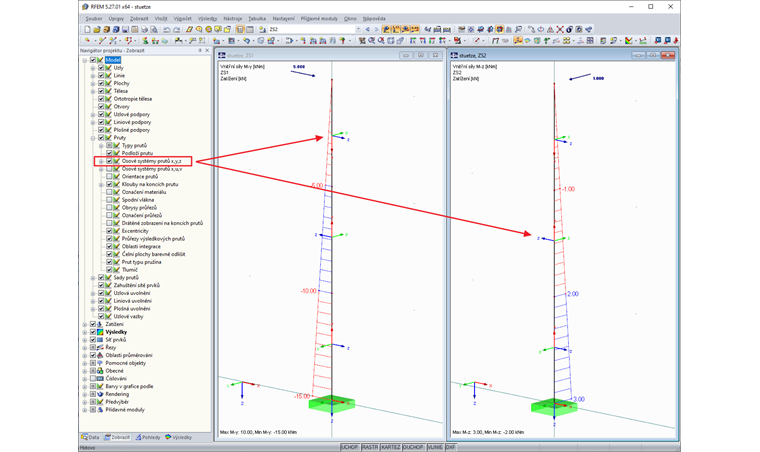Toggle Podloží prutu checkbox
The height and width of the screenshot is (452, 760).
tap(109, 153)
